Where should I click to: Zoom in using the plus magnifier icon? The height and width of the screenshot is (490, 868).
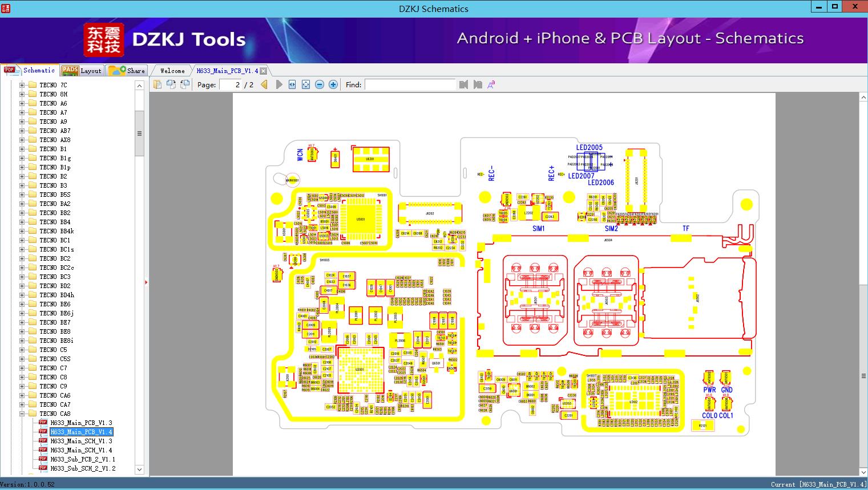333,84
